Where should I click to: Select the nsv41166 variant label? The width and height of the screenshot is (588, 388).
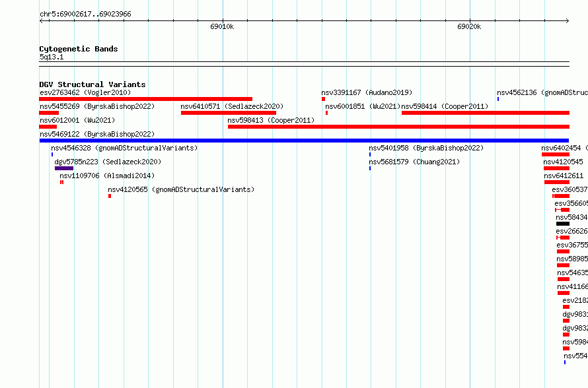point(572,286)
